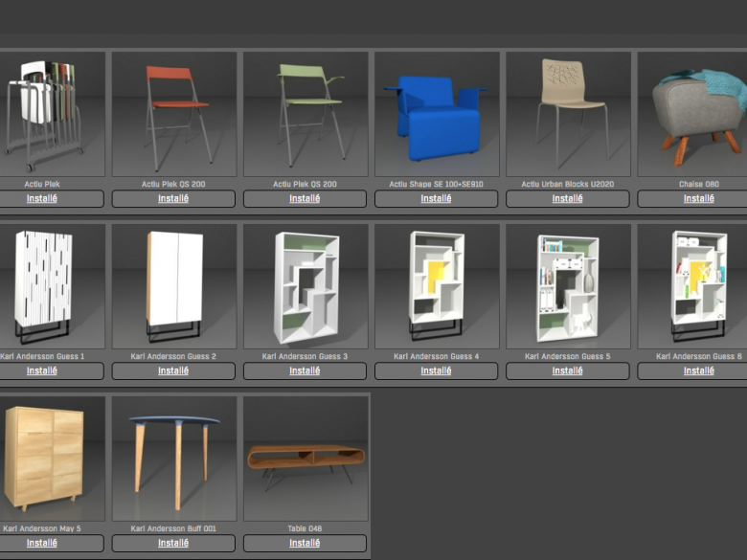
Task: Open the Chaise 080 grey pouf thumbnail
Action: (x=692, y=114)
